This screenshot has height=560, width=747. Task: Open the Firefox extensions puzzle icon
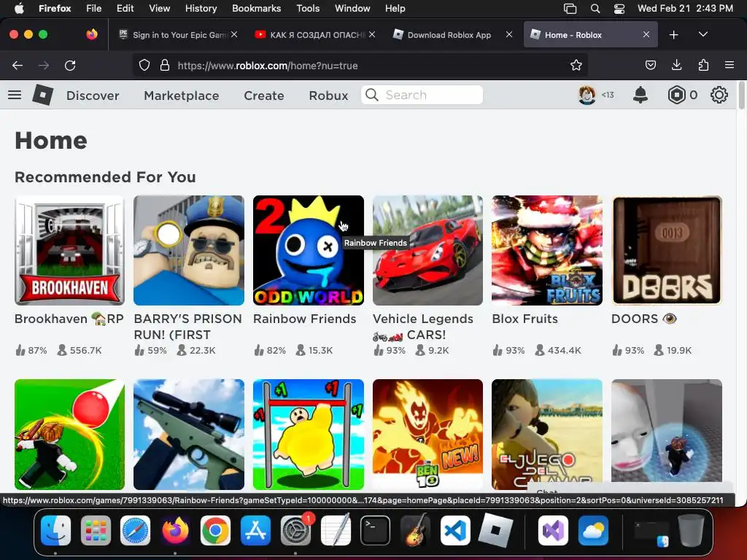(x=703, y=65)
